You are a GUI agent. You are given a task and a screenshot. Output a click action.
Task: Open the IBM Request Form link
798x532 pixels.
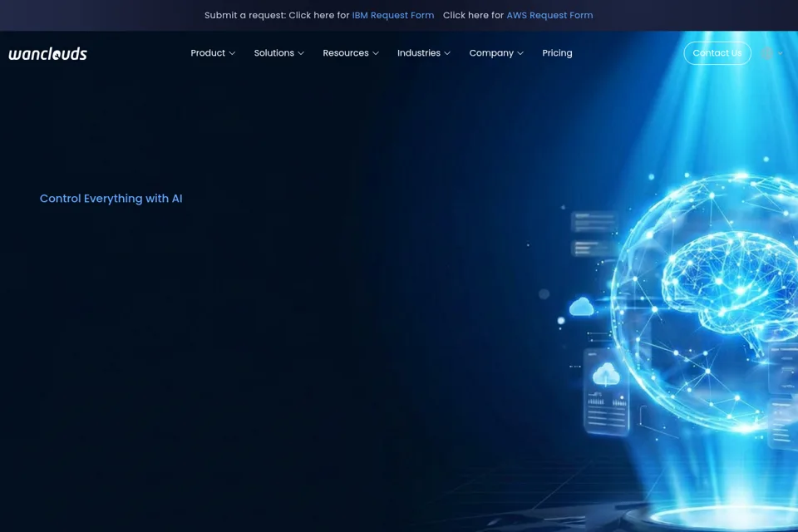[393, 15]
